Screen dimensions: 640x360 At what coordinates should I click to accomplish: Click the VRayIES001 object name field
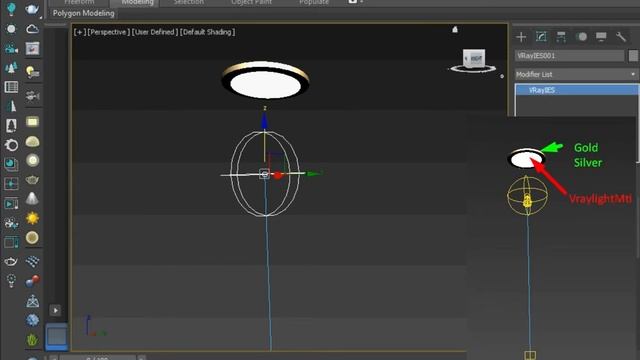point(569,56)
